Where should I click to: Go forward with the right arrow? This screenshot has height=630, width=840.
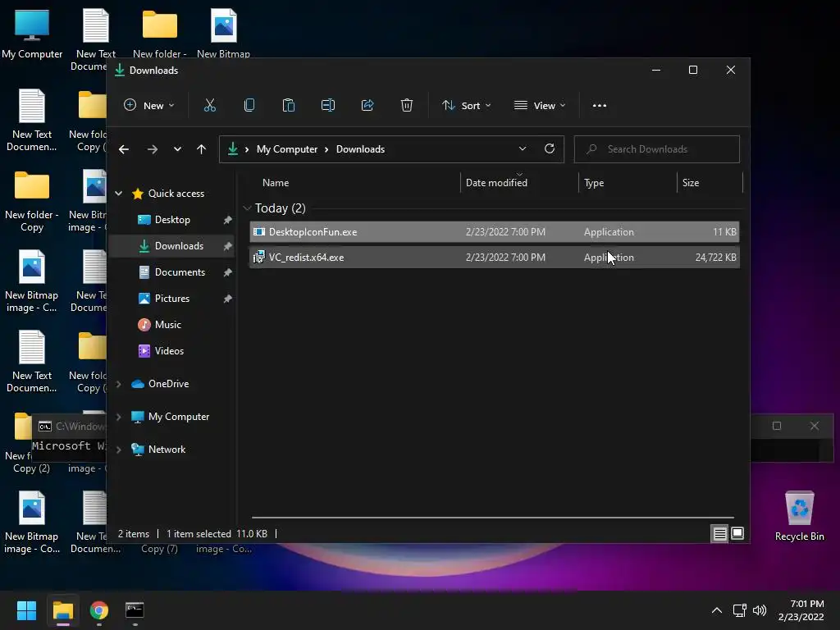tap(153, 149)
